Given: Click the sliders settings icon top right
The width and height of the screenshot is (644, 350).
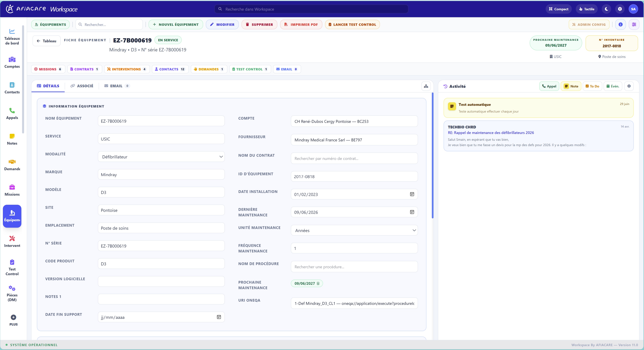Looking at the screenshot, I should 634,24.
